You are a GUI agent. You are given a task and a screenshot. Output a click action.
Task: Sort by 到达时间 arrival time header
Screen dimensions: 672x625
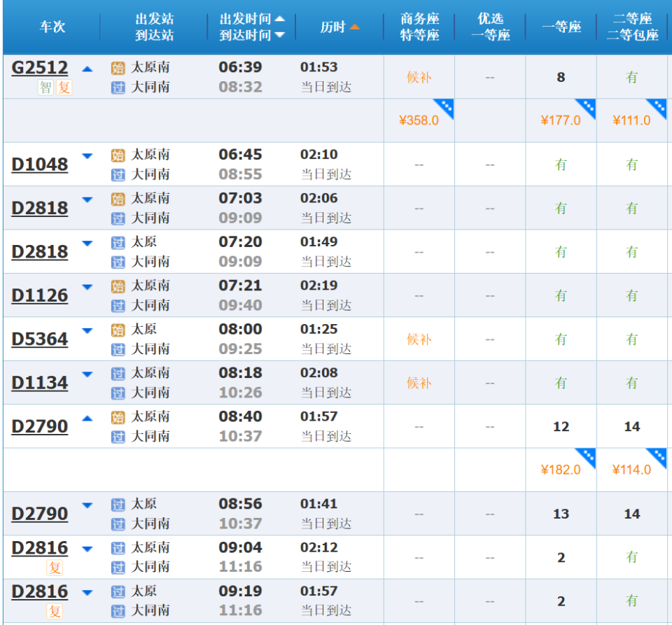[252, 35]
